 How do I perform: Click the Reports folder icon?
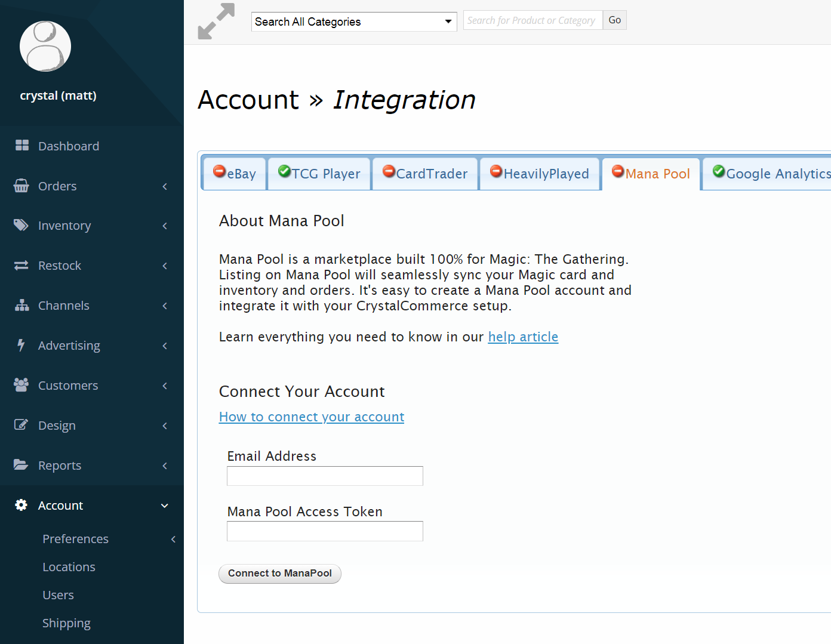click(x=21, y=464)
